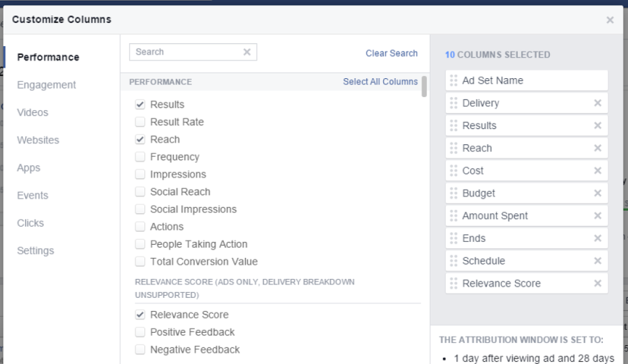Click the drag handle for Cost
The height and width of the screenshot is (364, 628).
[x=454, y=171]
